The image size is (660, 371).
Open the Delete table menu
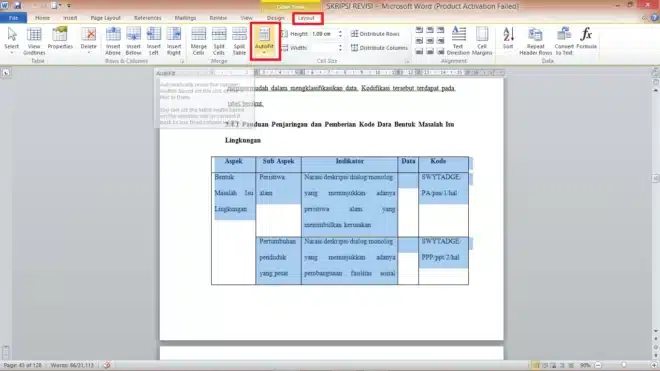(x=88, y=40)
